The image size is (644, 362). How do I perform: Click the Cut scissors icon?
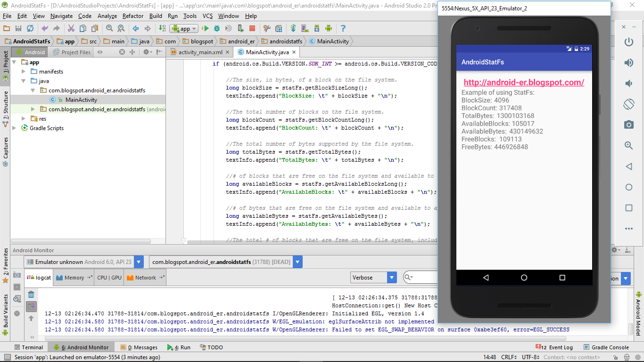[71, 28]
